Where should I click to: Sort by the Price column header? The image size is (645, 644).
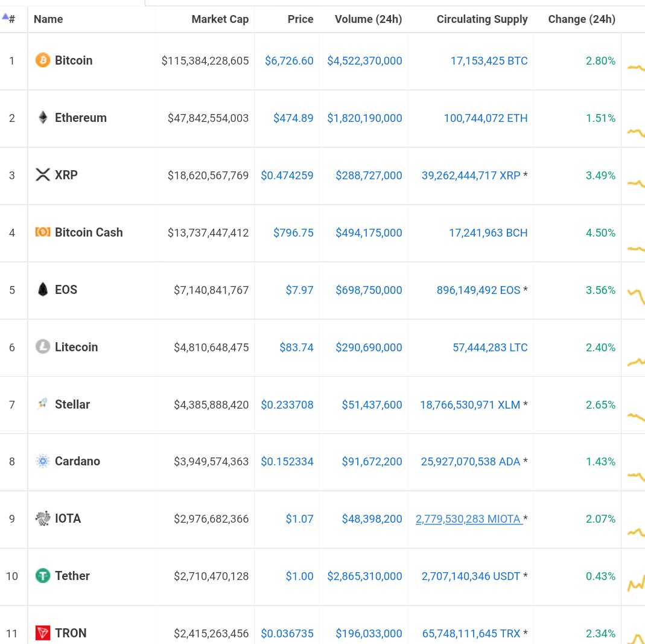pyautogui.click(x=300, y=19)
